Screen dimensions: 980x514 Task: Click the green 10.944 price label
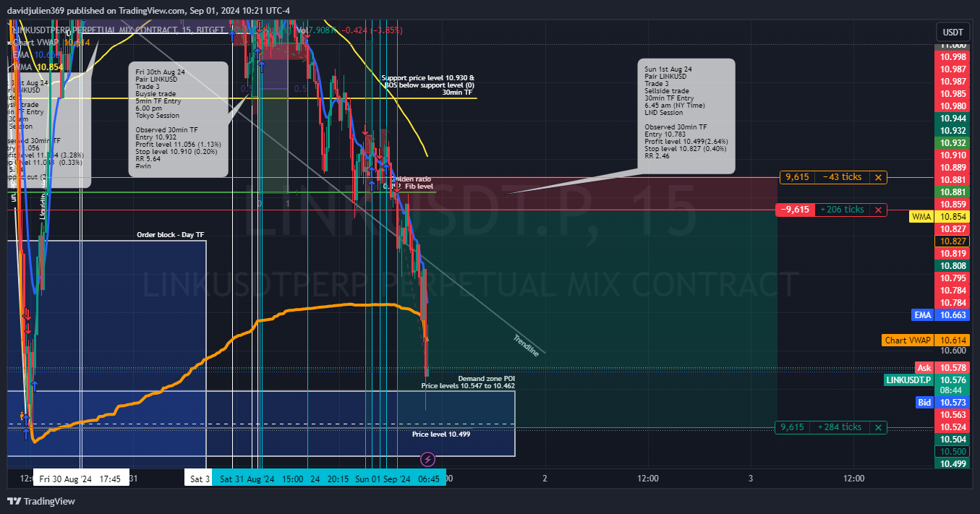(952, 119)
